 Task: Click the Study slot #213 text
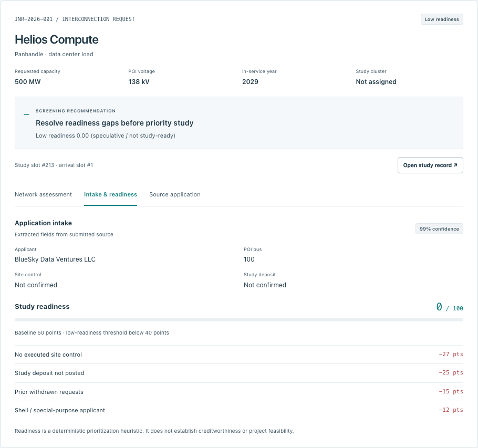[35, 165]
